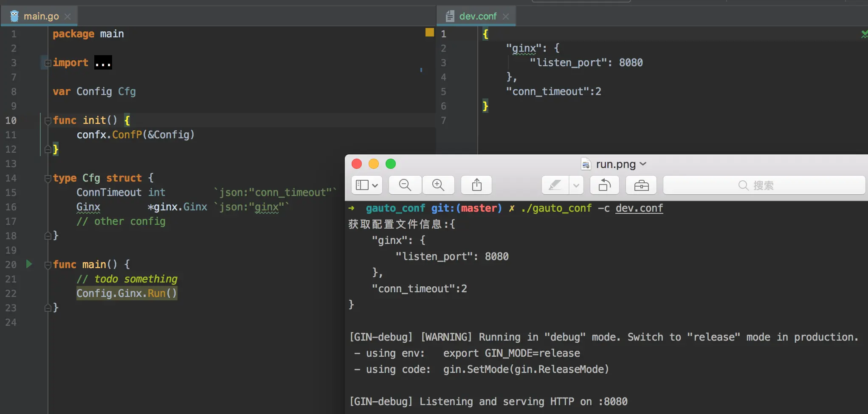Expand the collapsed import ellipsis placeholder

[103, 63]
